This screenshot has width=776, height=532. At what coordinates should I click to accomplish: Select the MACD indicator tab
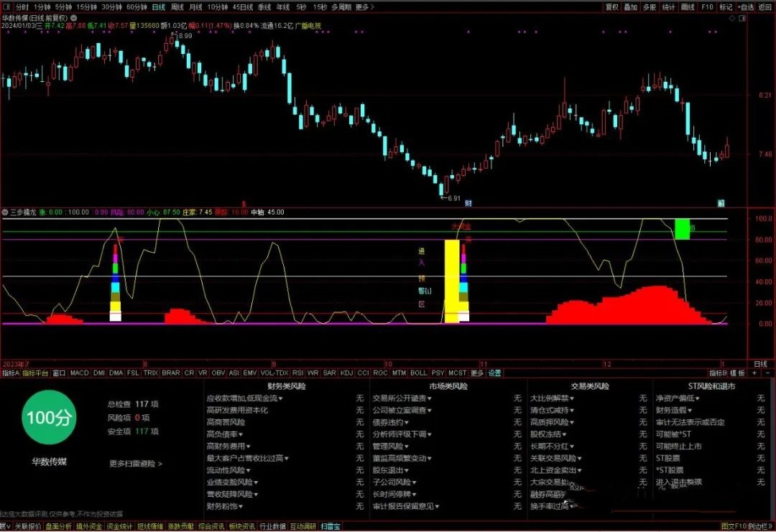coord(79,373)
